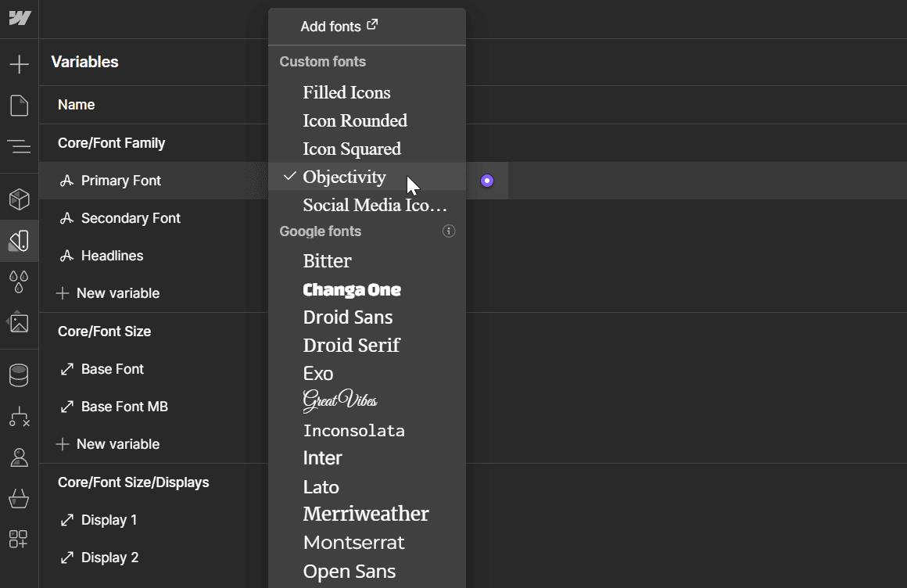Click the font icon beside Headlines

coord(66,256)
